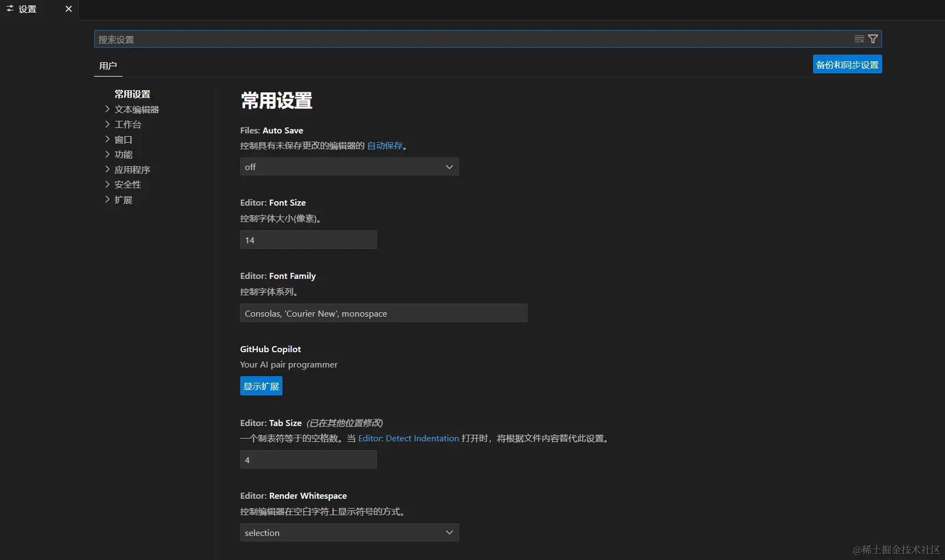
Task: Click the Editor: Render Whitespace setting title
Action: pyautogui.click(x=293, y=496)
